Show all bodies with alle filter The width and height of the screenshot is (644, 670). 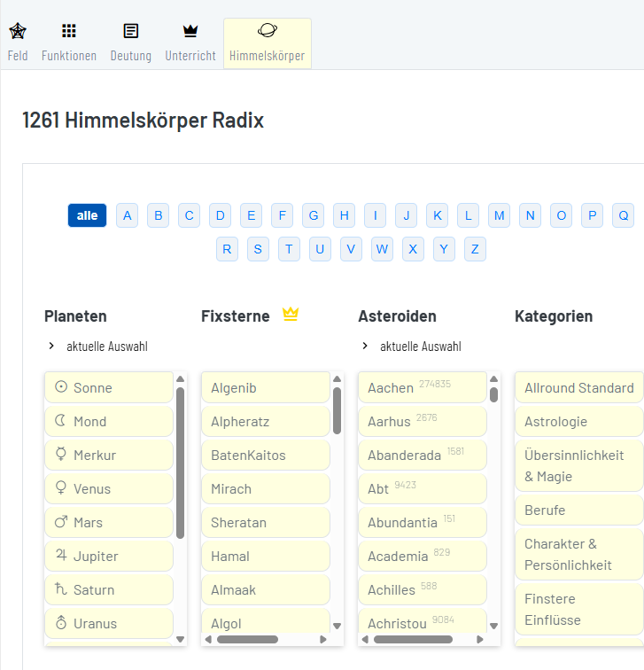pyautogui.click(x=87, y=215)
